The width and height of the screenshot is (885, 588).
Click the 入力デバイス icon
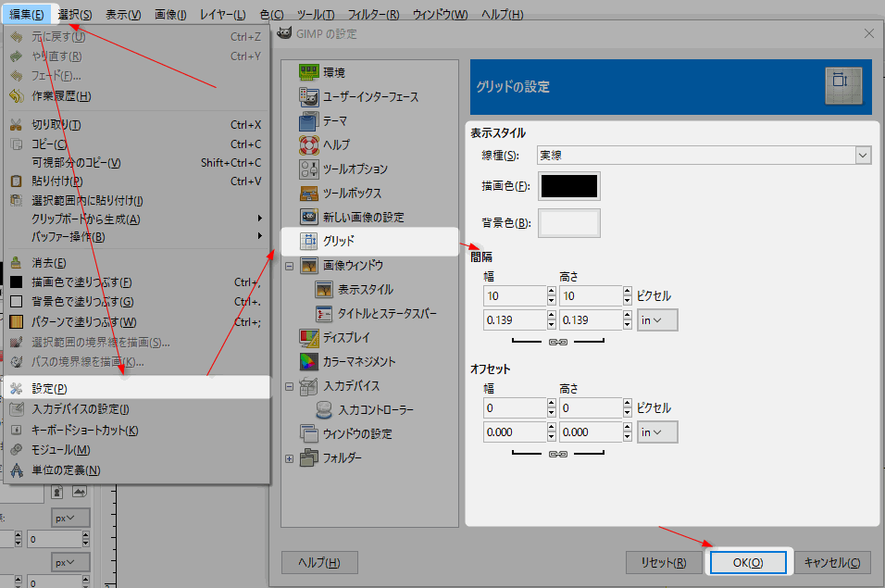coord(309,386)
